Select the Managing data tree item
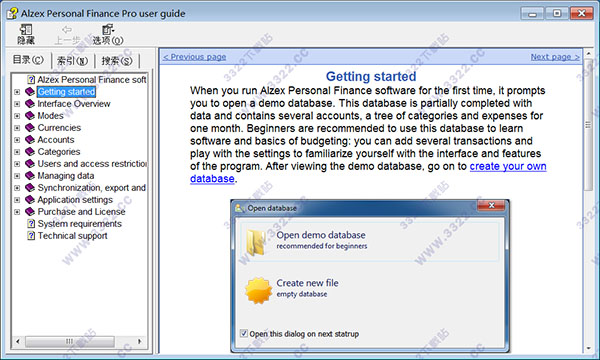Viewport: 600px width, 360px height. click(x=65, y=176)
